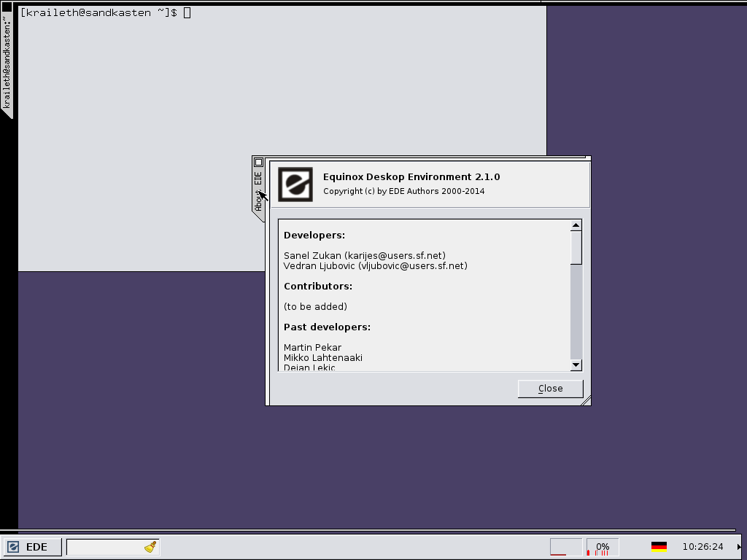Click the clock showing 10:26:24
Image resolution: width=747 pixels, height=560 pixels.
point(703,547)
